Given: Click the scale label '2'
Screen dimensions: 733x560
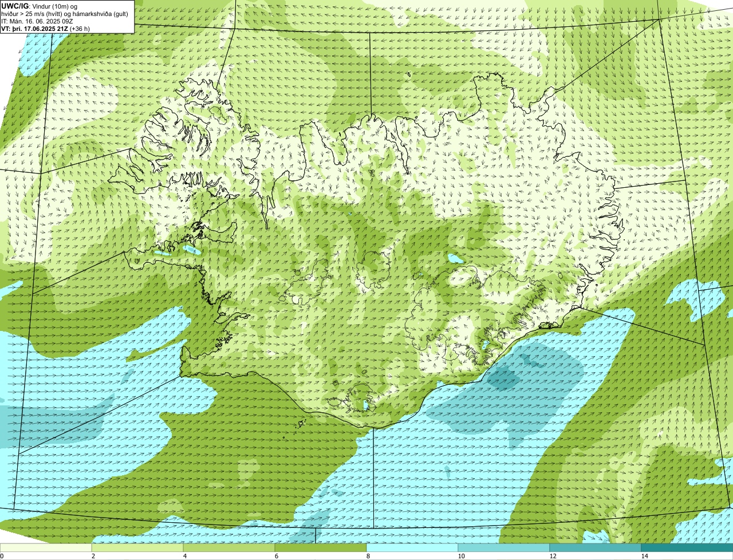Looking at the screenshot, I should (93, 556).
